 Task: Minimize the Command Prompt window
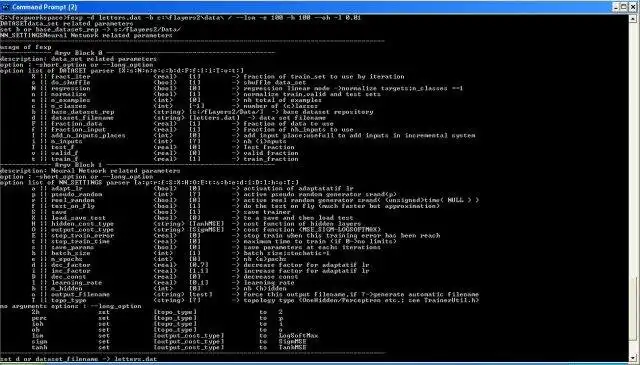click(x=616, y=7)
